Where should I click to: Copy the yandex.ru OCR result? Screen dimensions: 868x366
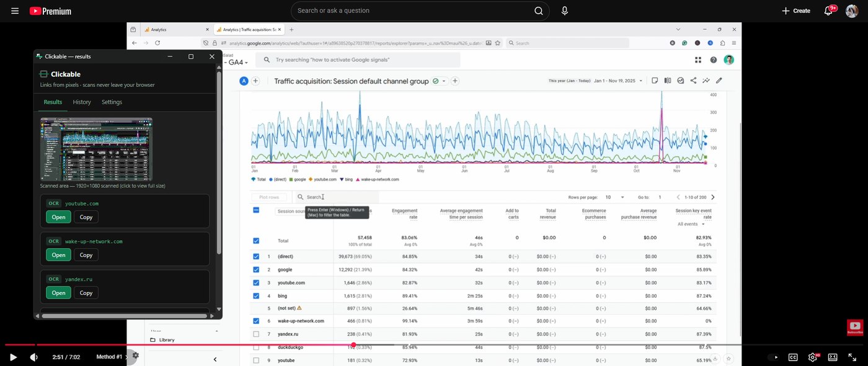pos(86,293)
